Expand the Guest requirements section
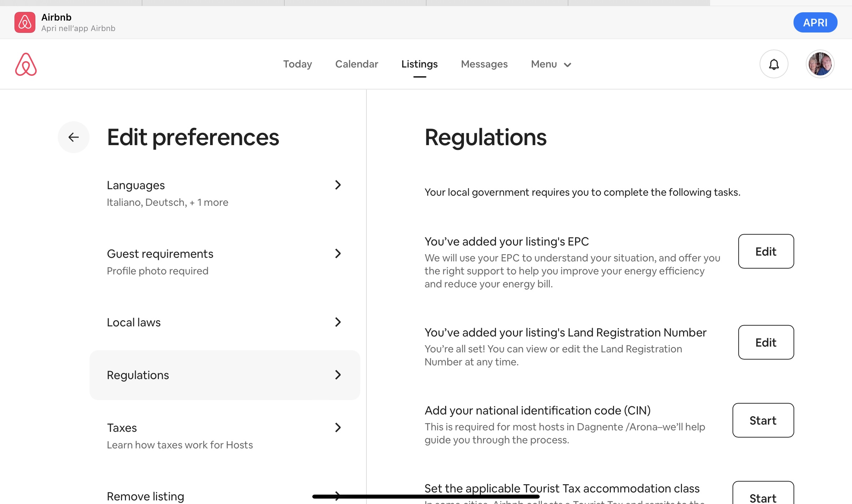 pyautogui.click(x=338, y=253)
